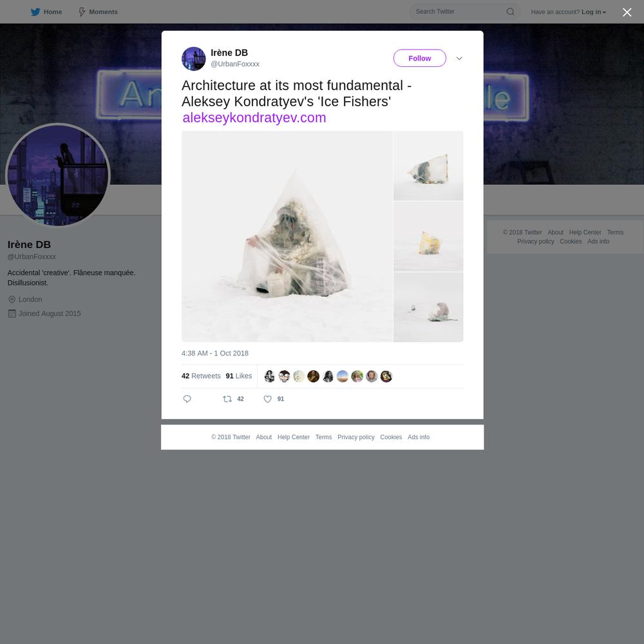The height and width of the screenshot is (644, 644).
Task: Expand the tweet options chevron
Action: click(459, 59)
